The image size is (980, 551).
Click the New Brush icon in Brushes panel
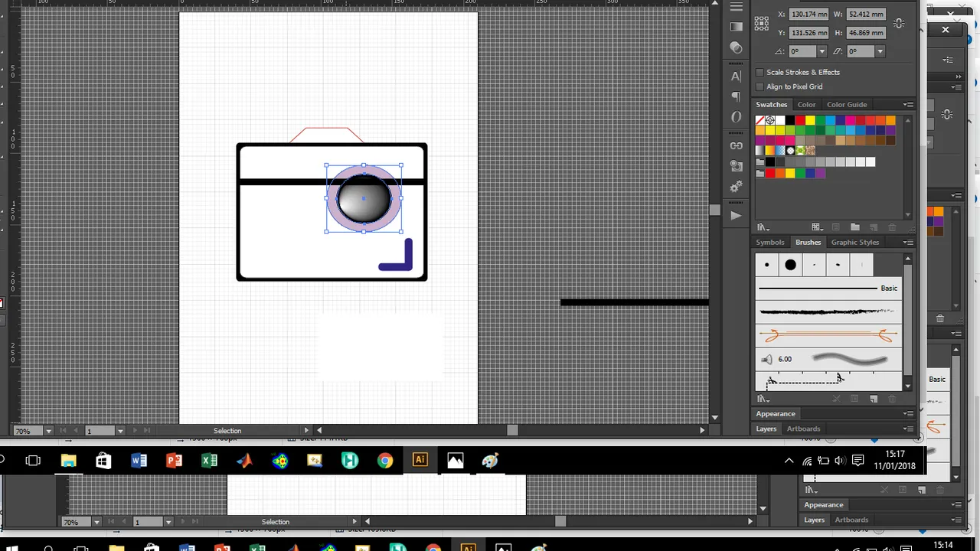tap(874, 399)
